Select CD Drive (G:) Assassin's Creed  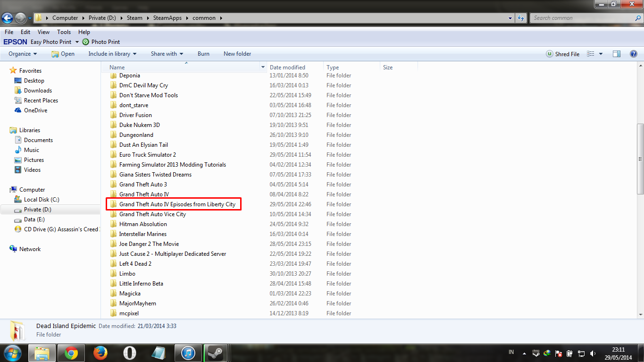coord(57,229)
